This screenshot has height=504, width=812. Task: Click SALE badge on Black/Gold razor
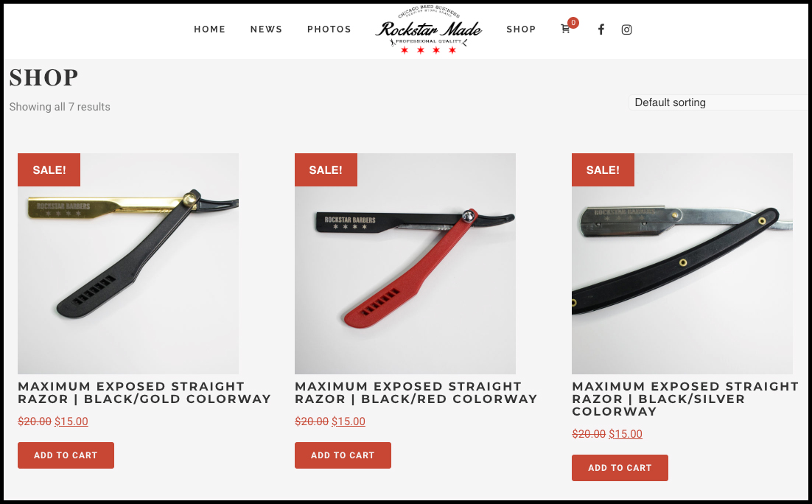point(49,170)
